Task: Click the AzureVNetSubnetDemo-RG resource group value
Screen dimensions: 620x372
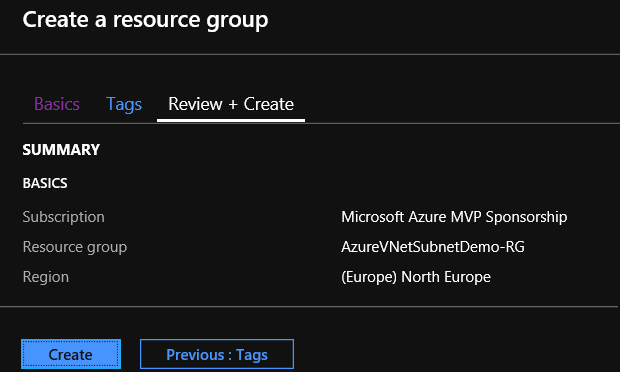Action: (x=433, y=247)
